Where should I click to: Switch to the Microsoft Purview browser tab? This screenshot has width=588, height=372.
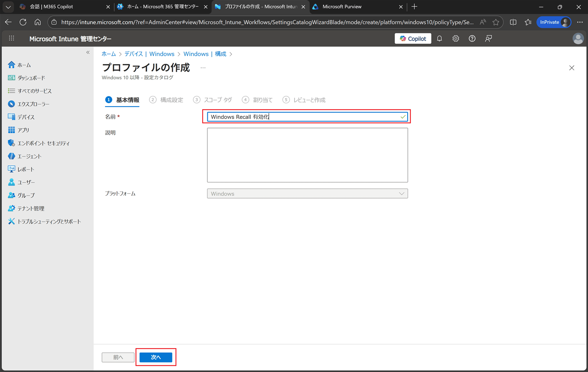[358, 7]
